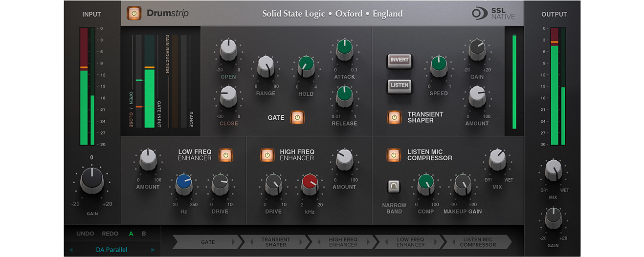Image resolution: width=644 pixels, height=257 pixels.
Task: Enable the Narrow Band filter button
Action: 394,187
